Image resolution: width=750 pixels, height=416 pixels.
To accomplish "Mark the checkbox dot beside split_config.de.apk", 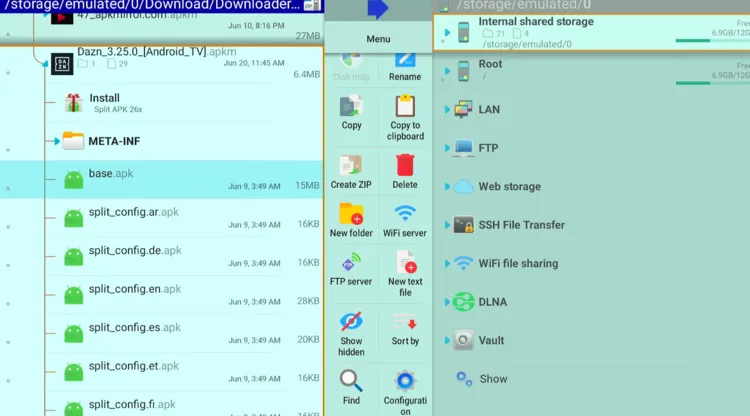I will [x=8, y=265].
